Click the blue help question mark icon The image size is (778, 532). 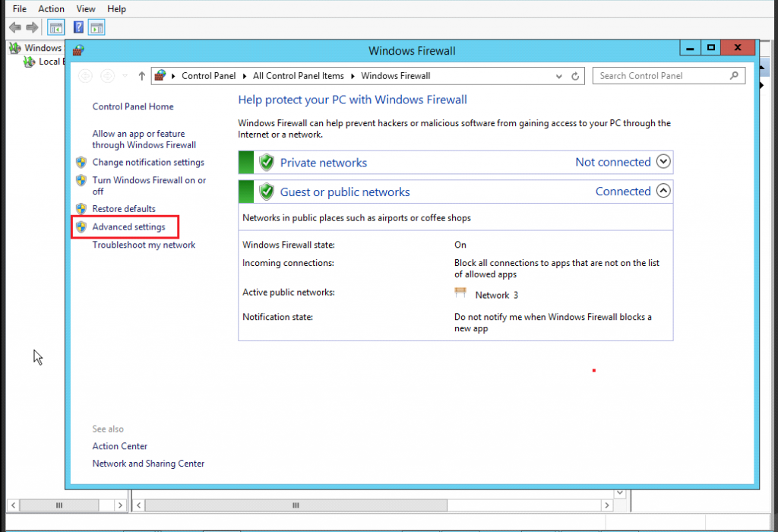pyautogui.click(x=78, y=27)
